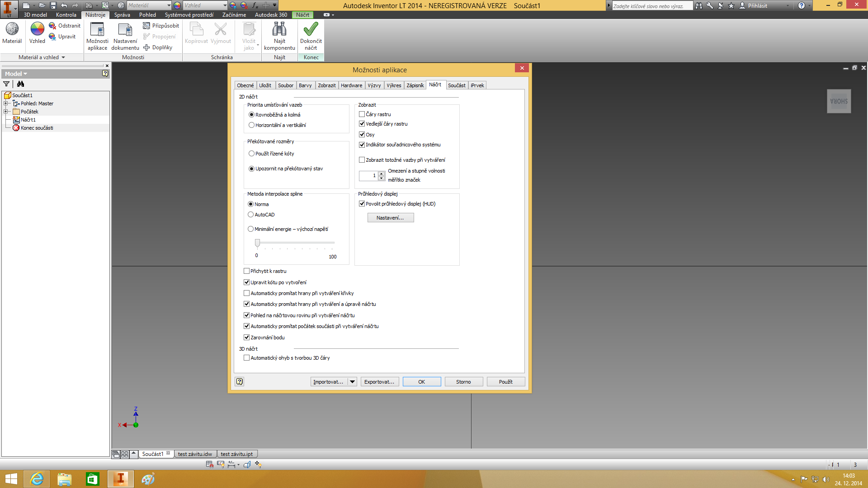
Task: Toggle Povolit průhledový displej (HUD) checkbox
Action: tap(362, 204)
